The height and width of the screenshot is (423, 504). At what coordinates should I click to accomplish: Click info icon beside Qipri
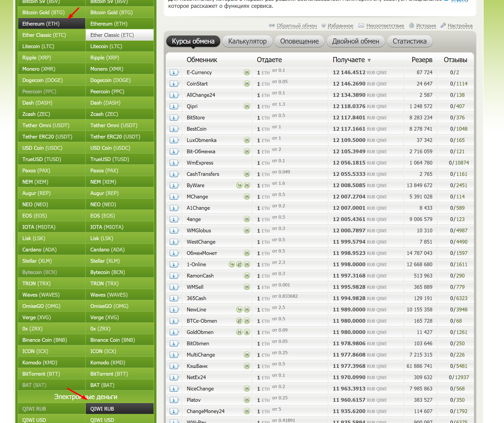click(x=174, y=106)
